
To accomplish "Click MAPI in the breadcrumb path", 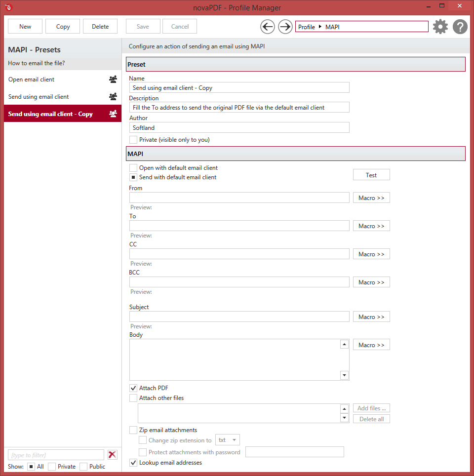I will 332,27.
